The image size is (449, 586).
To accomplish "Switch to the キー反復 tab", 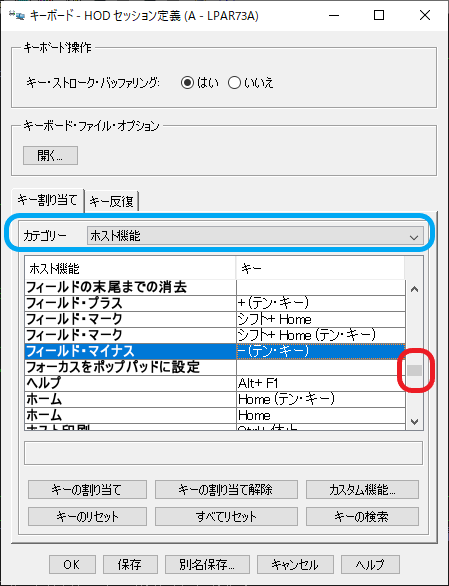I will click(111, 201).
